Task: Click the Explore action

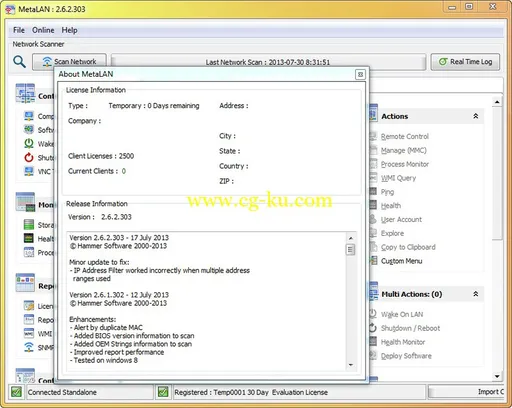Action: point(392,233)
